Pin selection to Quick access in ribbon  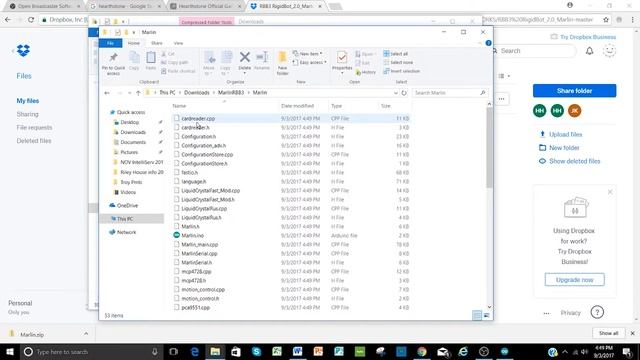pyautogui.click(x=113, y=63)
